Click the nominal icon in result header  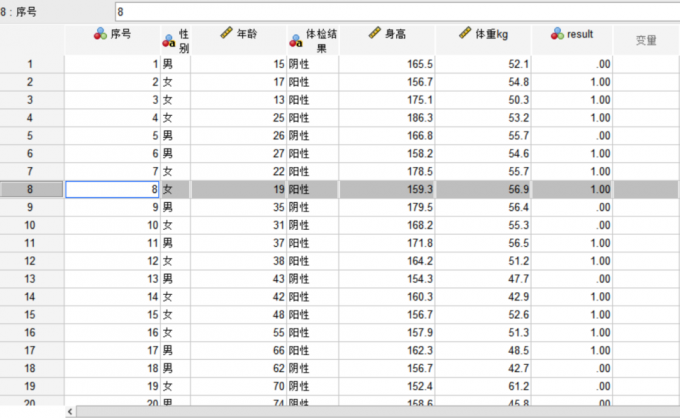(556, 34)
